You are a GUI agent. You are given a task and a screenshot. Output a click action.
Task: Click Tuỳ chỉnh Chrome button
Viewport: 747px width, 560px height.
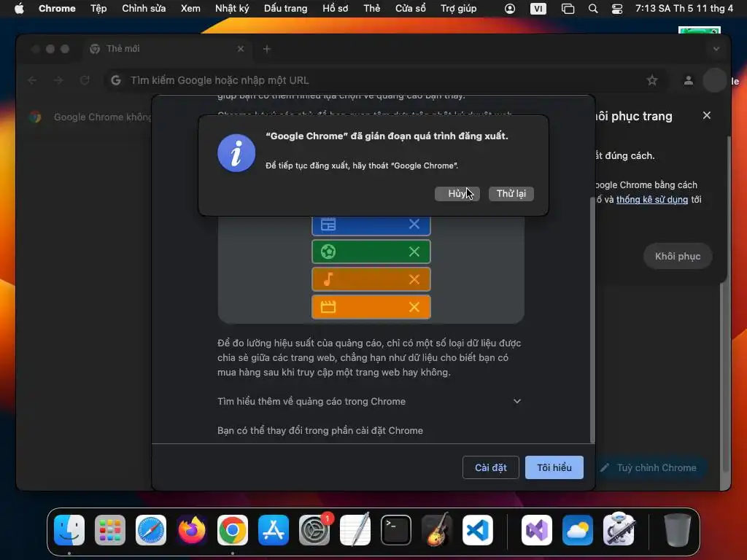coord(651,467)
